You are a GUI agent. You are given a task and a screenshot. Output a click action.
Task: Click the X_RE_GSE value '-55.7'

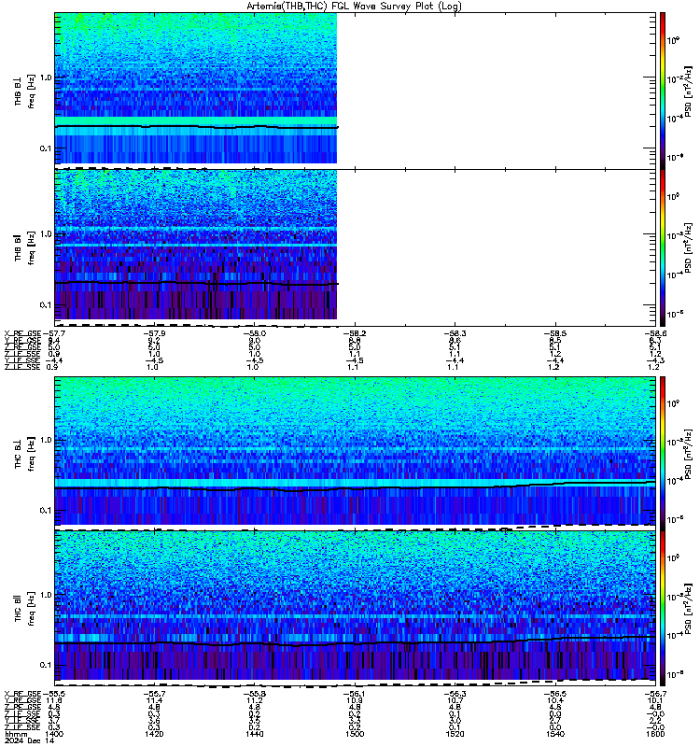(x=153, y=694)
